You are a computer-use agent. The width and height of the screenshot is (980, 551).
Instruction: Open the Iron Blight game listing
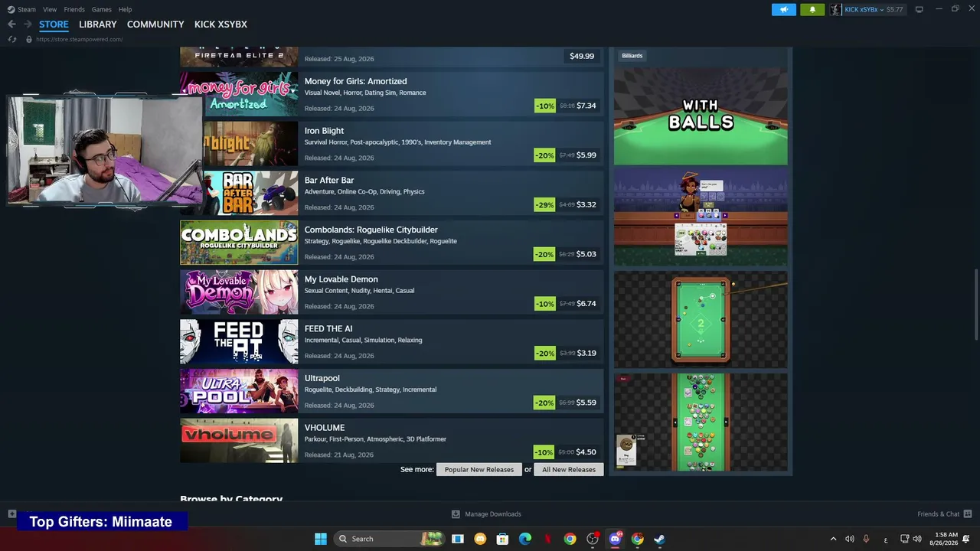click(392, 144)
